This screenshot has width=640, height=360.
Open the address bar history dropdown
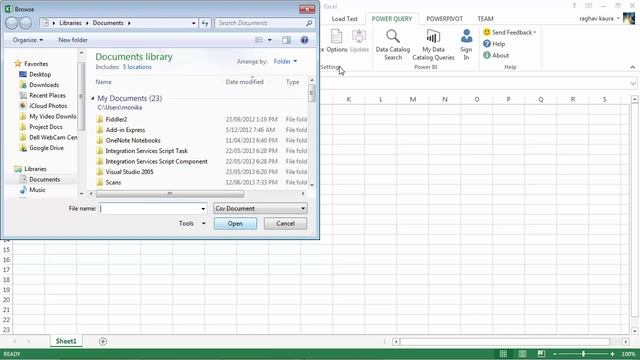[x=193, y=23]
